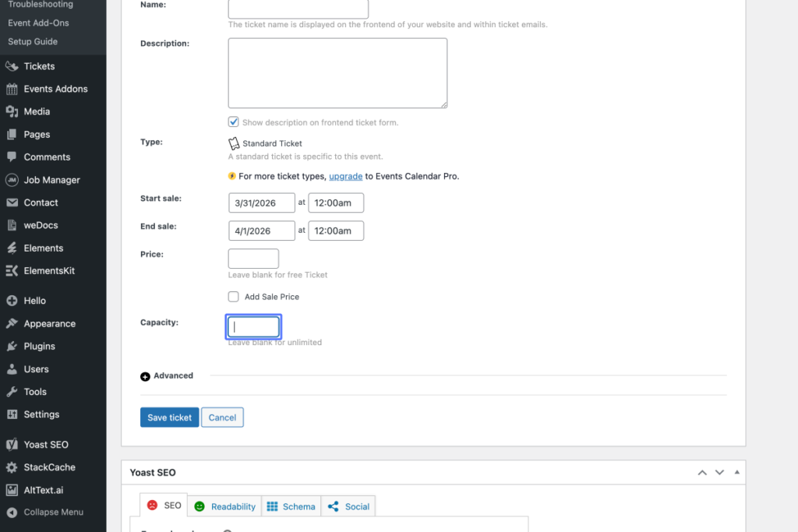Open the End sale time picker

tap(336, 231)
